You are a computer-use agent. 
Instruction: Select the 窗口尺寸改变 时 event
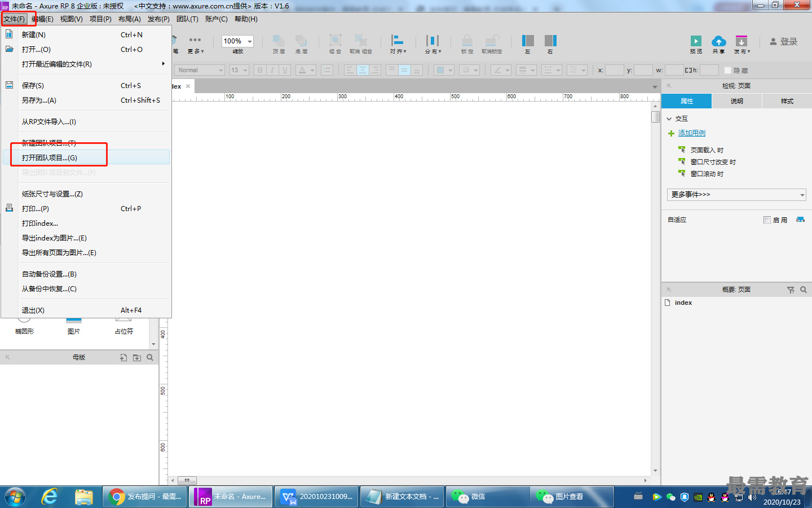(x=713, y=162)
